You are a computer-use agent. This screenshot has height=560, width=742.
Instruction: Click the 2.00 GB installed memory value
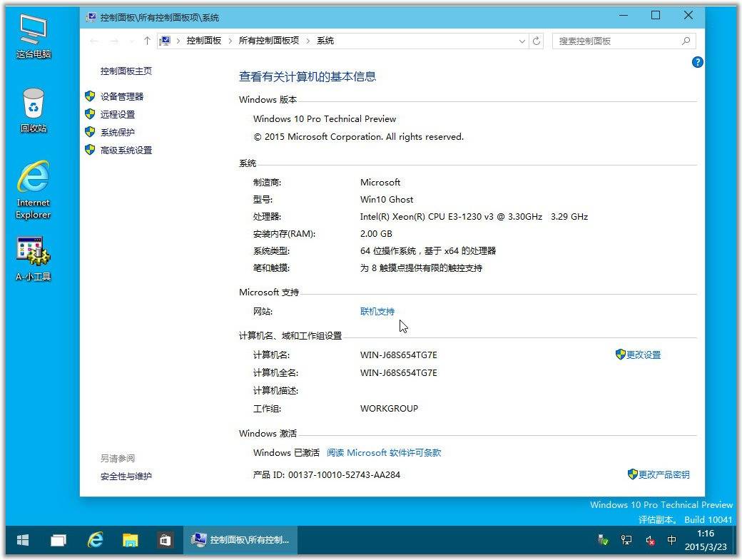click(x=376, y=234)
